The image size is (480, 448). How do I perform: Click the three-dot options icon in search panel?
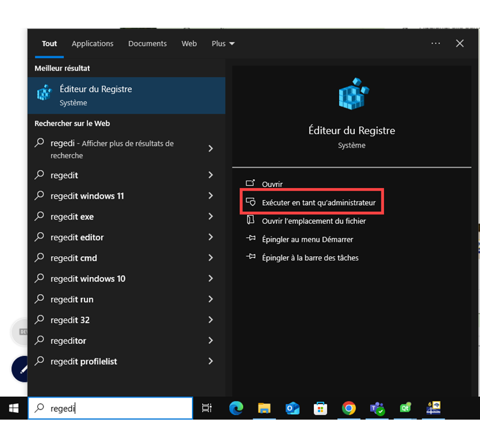click(436, 44)
